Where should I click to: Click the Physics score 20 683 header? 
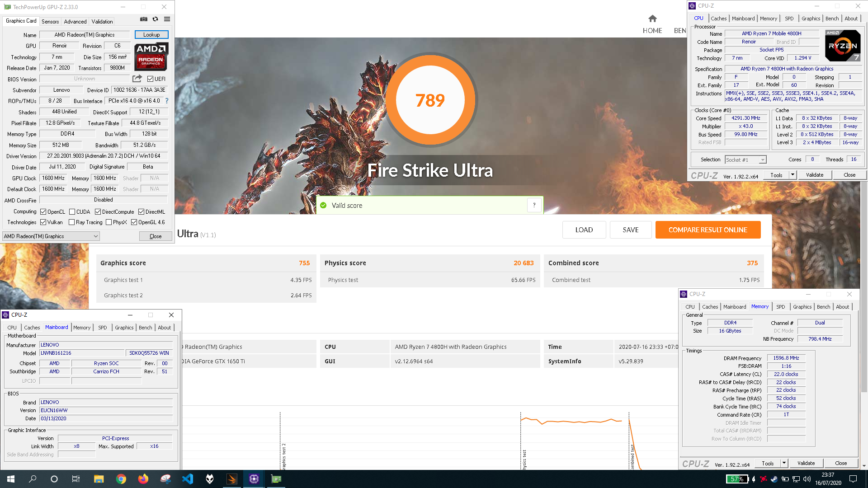coord(429,263)
